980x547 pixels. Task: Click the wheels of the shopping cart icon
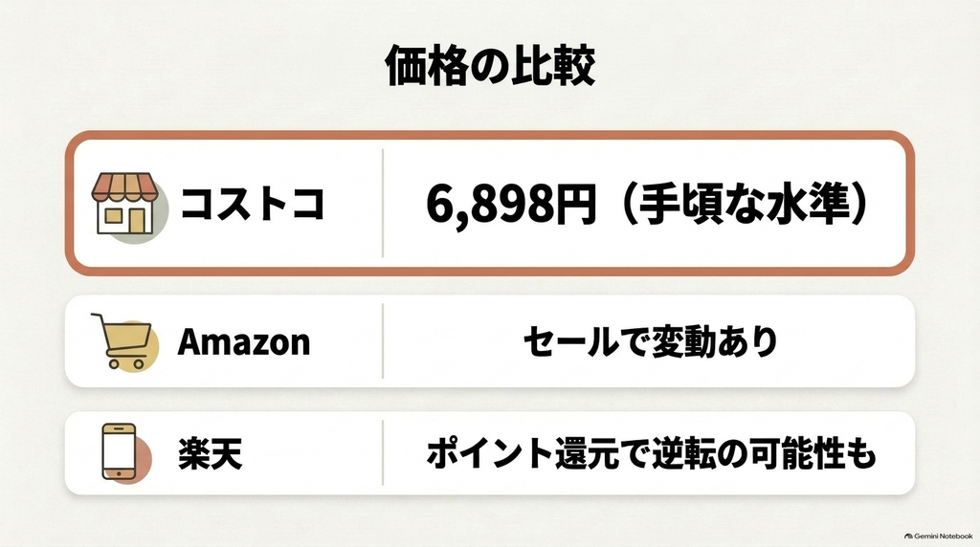point(127,363)
